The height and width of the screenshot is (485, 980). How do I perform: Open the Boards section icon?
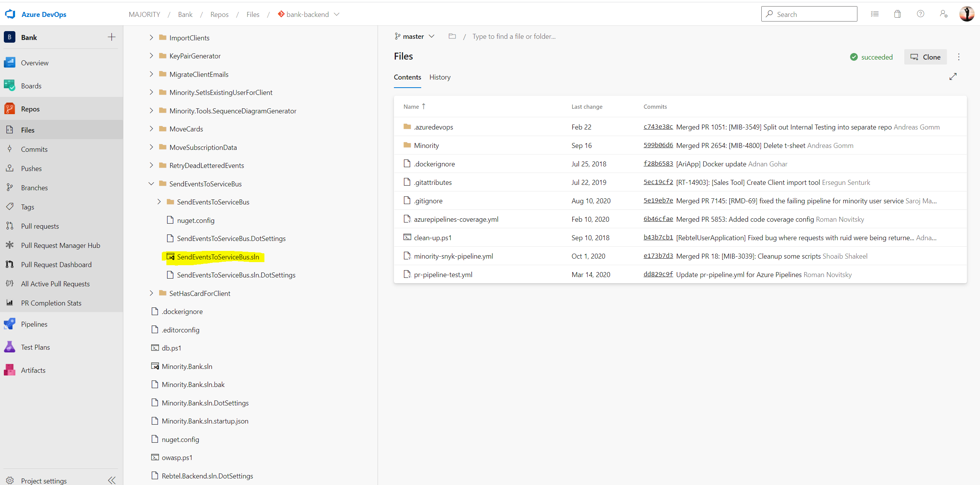coord(10,86)
